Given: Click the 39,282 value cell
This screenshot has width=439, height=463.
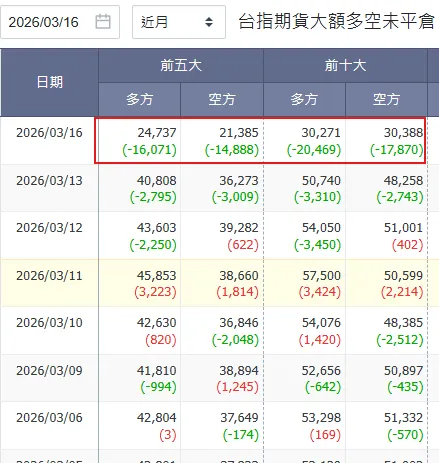Looking at the screenshot, I should coord(222,235).
